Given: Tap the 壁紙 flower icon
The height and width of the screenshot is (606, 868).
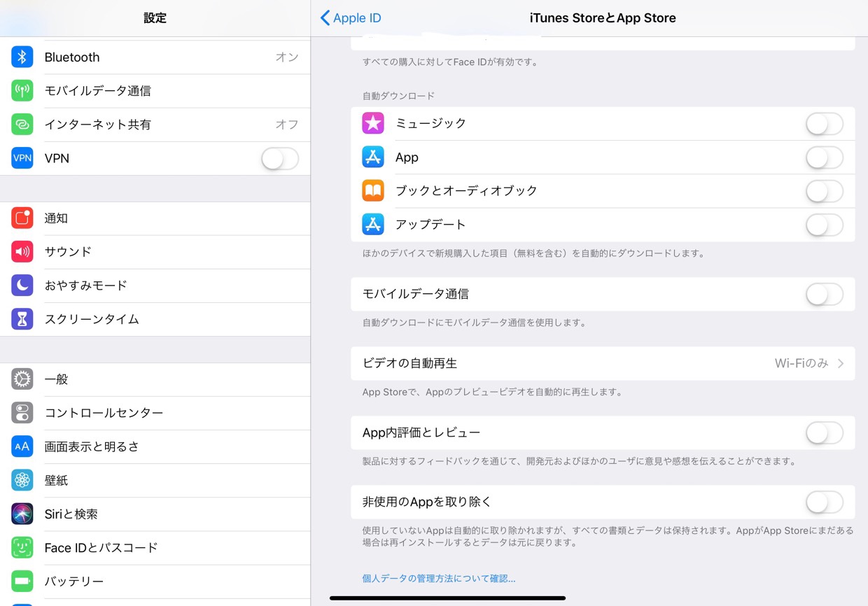Looking at the screenshot, I should (x=22, y=480).
